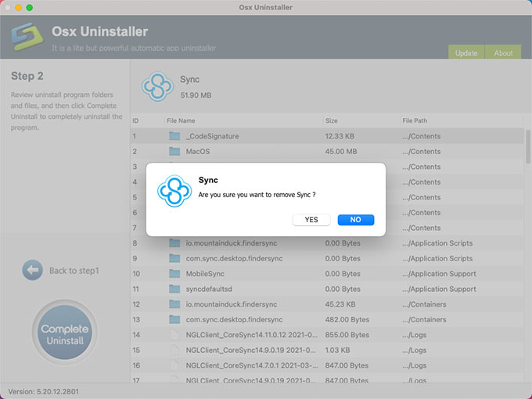Click folder icon of row 13 com.sync.desktop.findersync

[174, 319]
